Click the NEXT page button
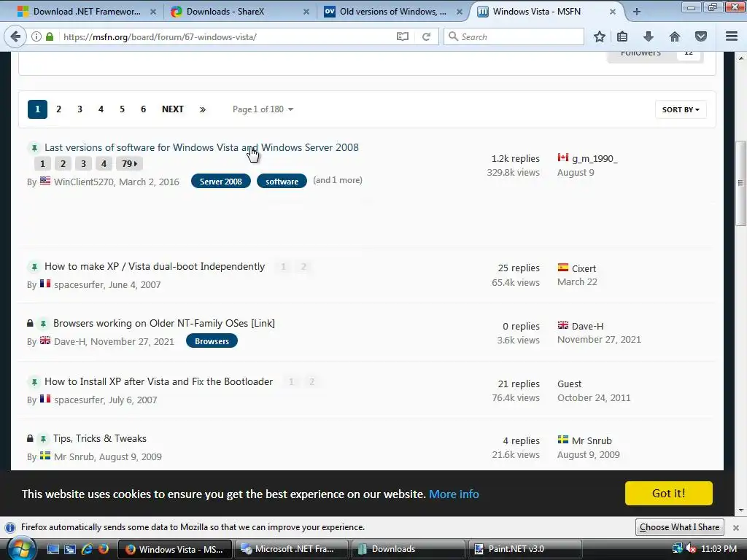 tap(172, 109)
